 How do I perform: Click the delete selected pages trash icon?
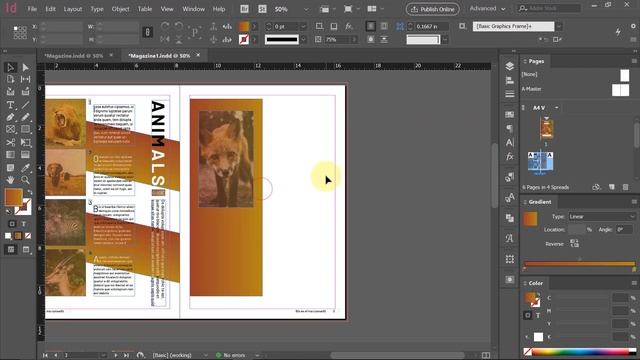click(x=625, y=187)
